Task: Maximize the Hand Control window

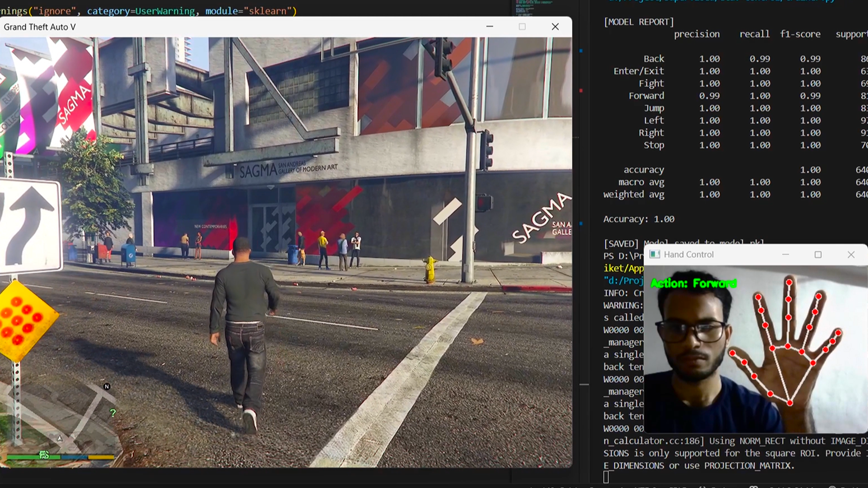Action: click(x=818, y=254)
